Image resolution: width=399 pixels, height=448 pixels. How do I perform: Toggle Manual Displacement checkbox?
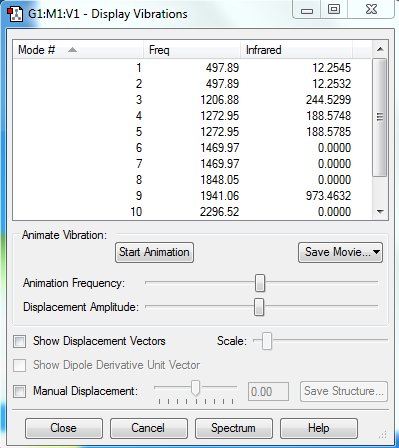(x=19, y=391)
